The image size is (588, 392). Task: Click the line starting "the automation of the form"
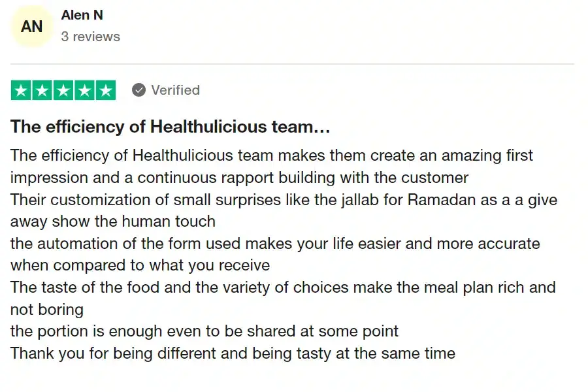pos(274,244)
